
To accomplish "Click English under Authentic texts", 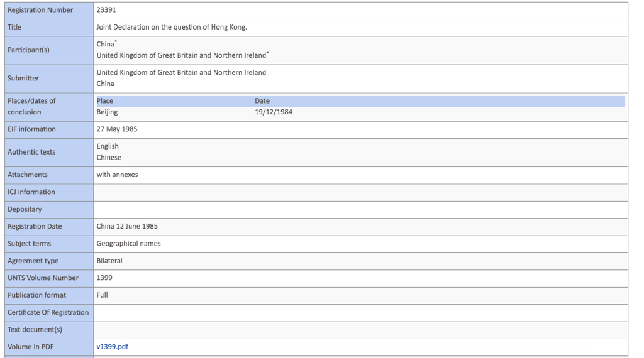I will (x=108, y=146).
